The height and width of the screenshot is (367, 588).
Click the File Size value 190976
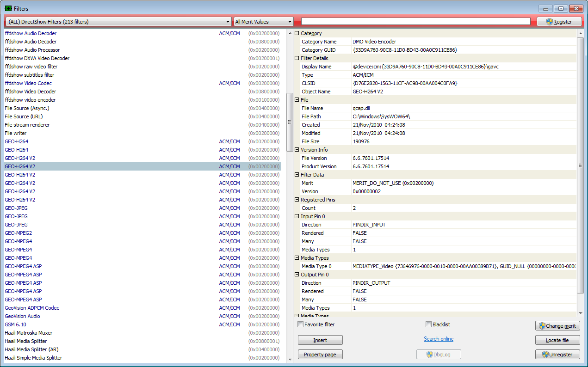(361, 141)
